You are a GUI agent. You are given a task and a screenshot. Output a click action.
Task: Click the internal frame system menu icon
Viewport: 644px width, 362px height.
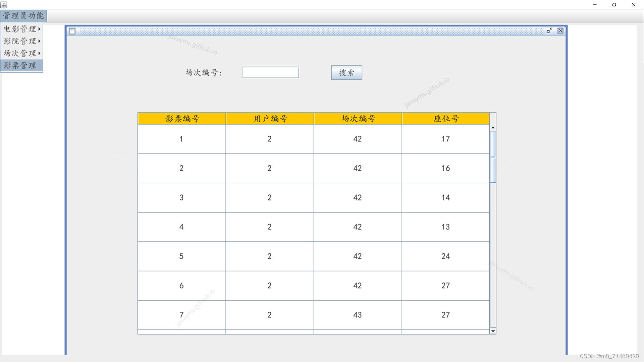(x=72, y=31)
